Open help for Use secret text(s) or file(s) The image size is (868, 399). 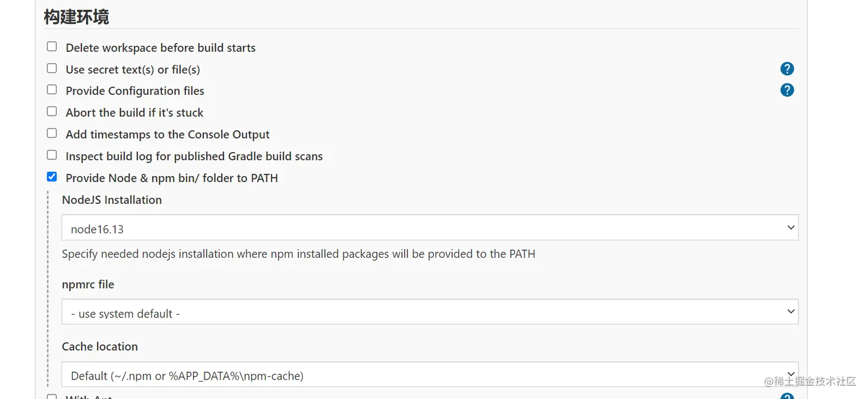coord(787,69)
